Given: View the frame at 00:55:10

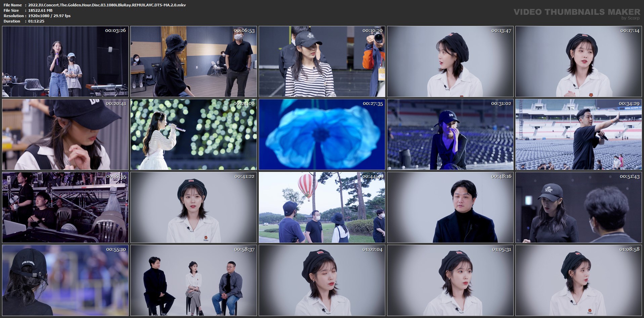Looking at the screenshot, I should [65, 280].
